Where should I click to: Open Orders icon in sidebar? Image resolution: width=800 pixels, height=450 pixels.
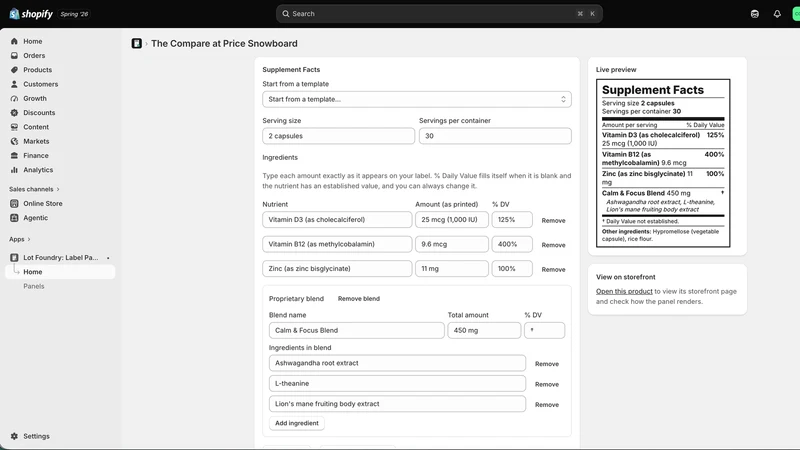tap(14, 56)
